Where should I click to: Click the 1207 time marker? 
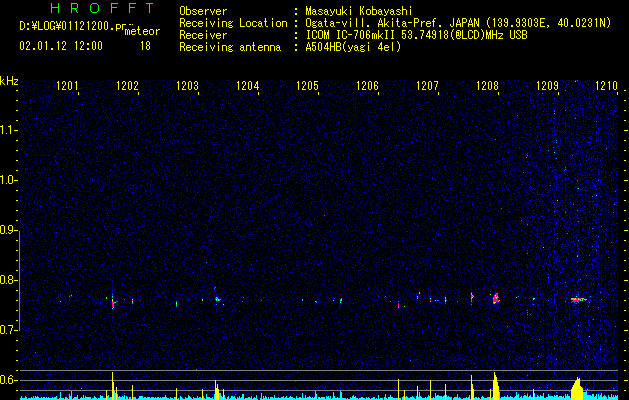point(427,85)
